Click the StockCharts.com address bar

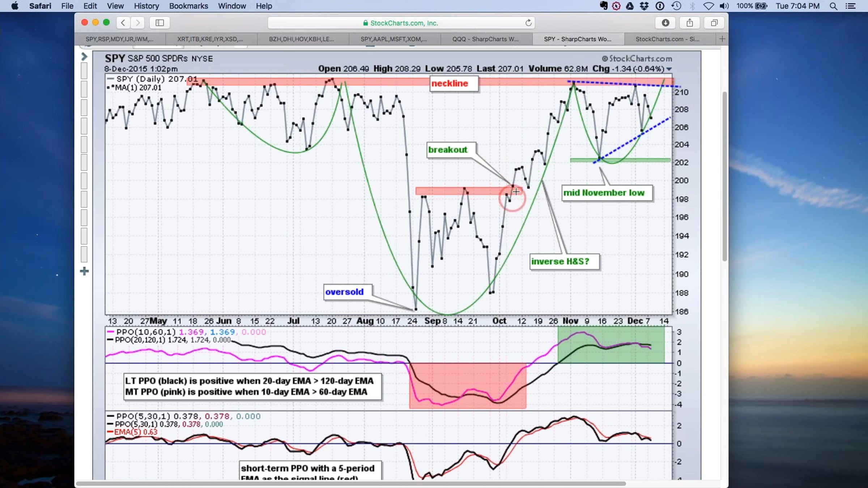(401, 23)
